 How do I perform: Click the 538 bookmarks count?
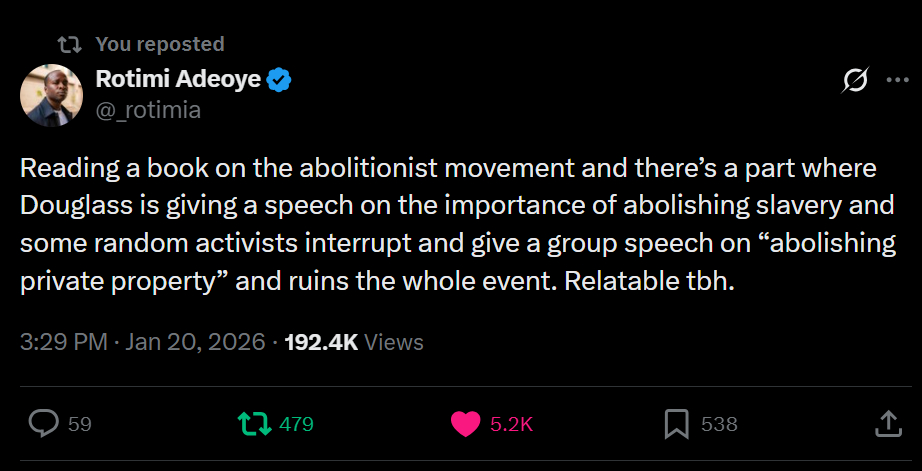pyautogui.click(x=719, y=424)
